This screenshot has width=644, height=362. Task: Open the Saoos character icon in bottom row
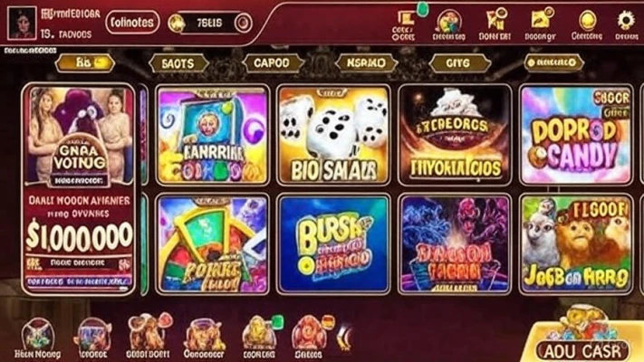point(309,337)
